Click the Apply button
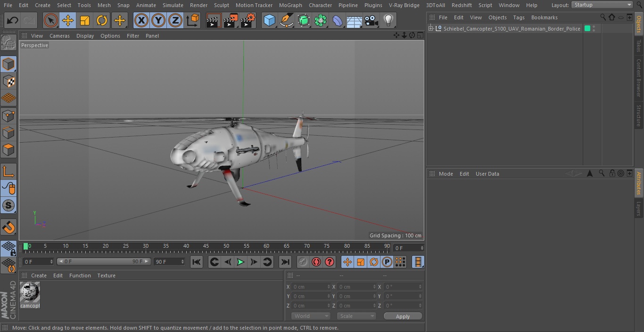Screen dimensions: 644x332 [x=403, y=316]
